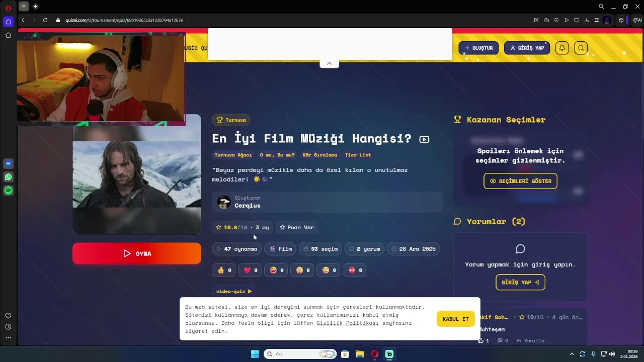
Task: Click GİRİŞ YAP in header
Action: [527, 48]
